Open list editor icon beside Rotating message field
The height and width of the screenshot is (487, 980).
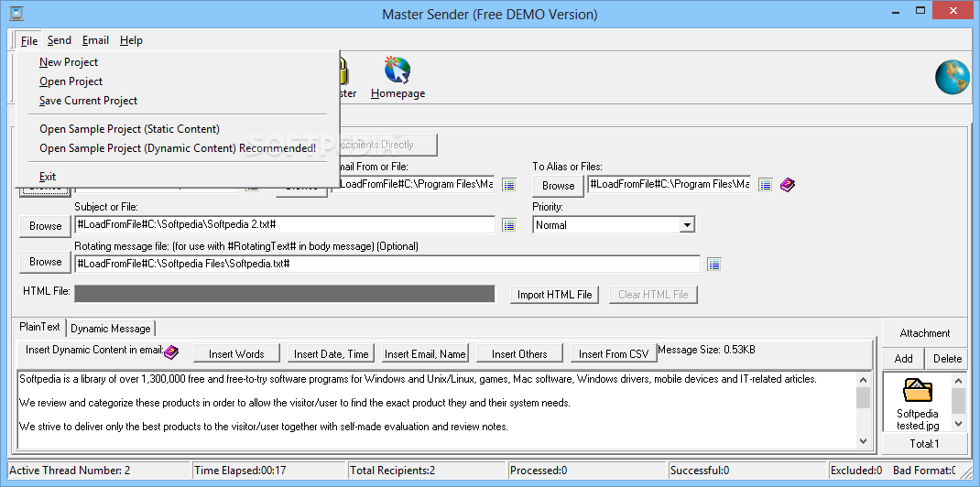click(x=714, y=265)
